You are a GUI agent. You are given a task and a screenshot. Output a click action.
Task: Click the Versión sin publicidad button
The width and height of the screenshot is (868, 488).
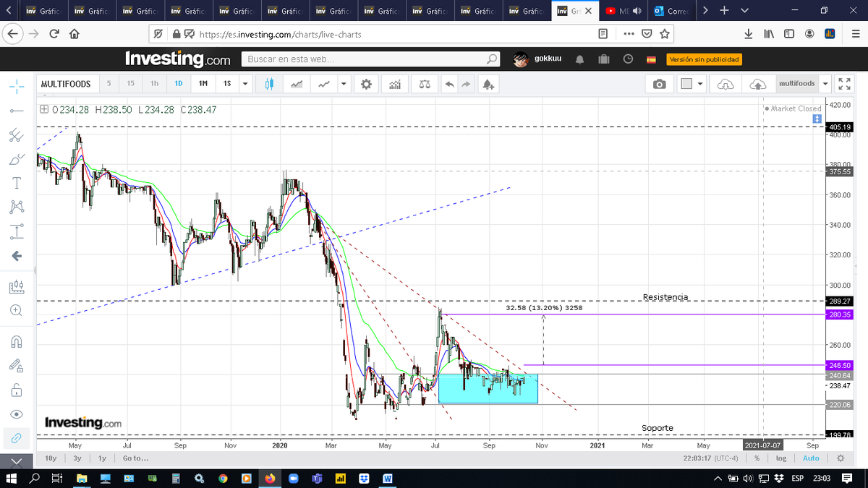[x=704, y=59]
